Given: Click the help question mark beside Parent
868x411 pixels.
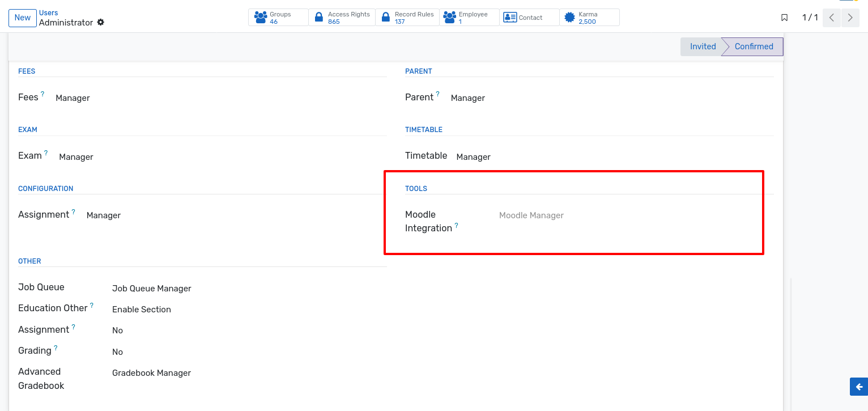Looking at the screenshot, I should [438, 94].
